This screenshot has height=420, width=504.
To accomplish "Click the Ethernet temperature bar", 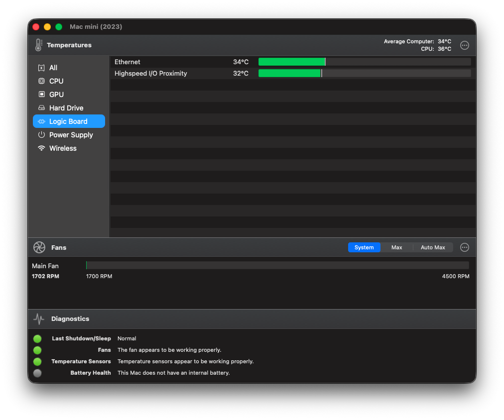I will (365, 62).
